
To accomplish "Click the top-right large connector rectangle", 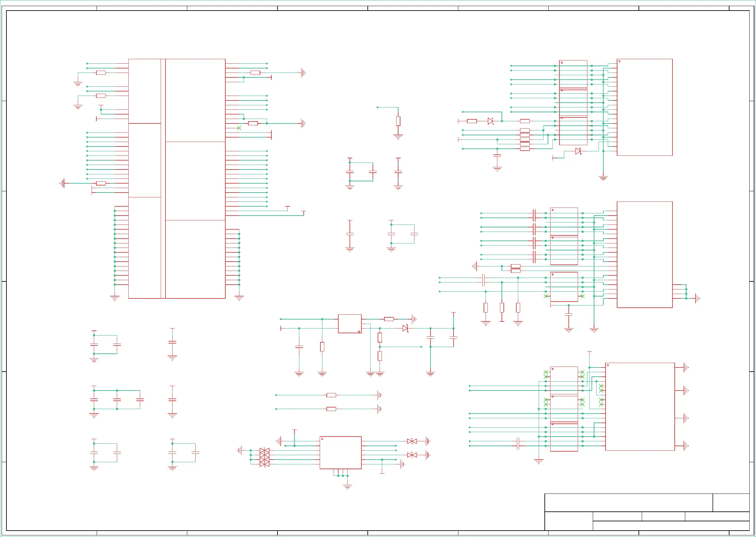I will click(645, 107).
